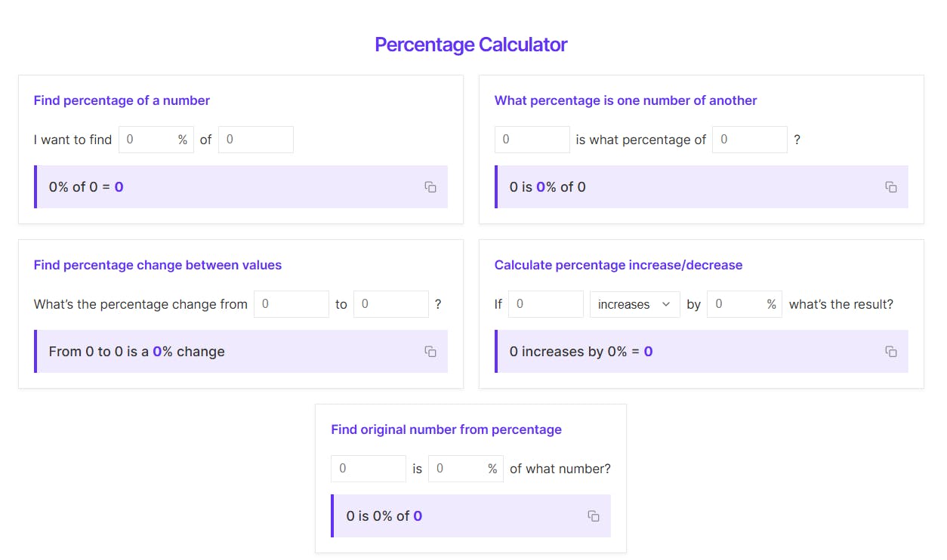Click 'Find original number from percentage' title
Viewport: 947px width, 560px height.
coord(446,429)
